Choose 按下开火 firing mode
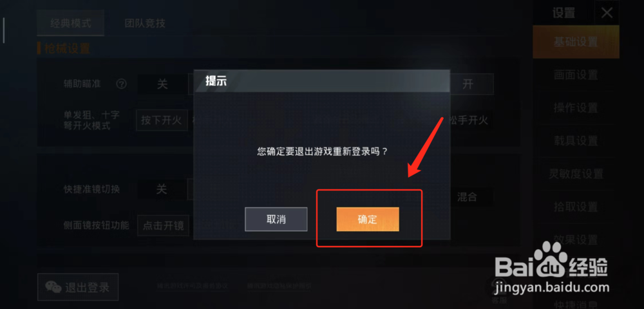This screenshot has height=309, width=644. (x=161, y=120)
